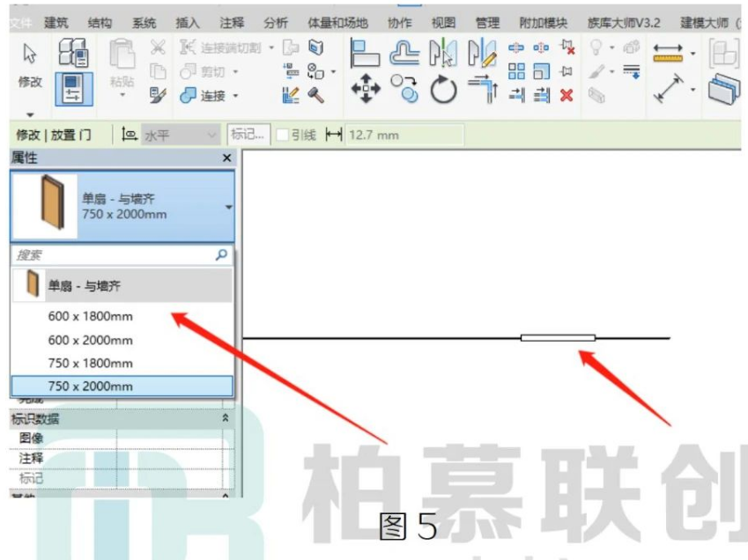Select the Aligned Dimension tool
Image resolution: width=748 pixels, height=560 pixels.
pyautogui.click(x=668, y=89)
